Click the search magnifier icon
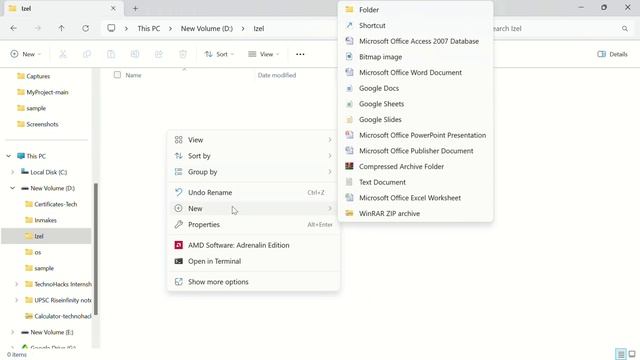This screenshot has width=640, height=360. [625, 29]
